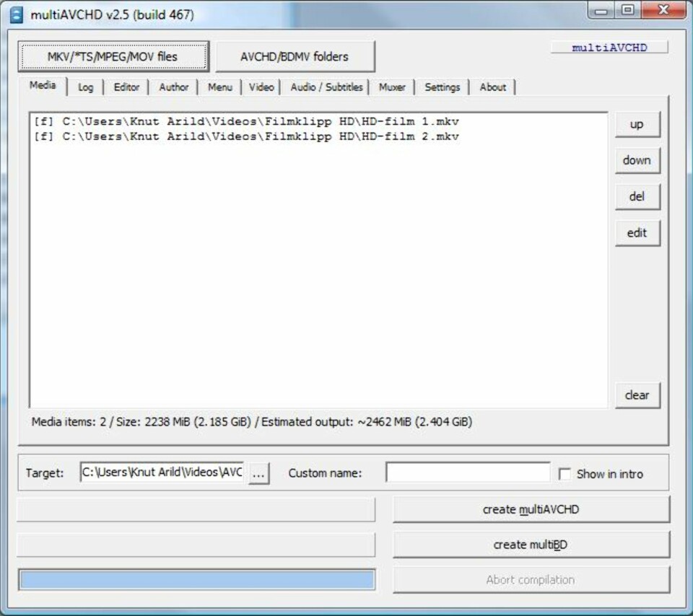This screenshot has width=693, height=616.
Task: Click the multiAVCHD app icon in title bar
Action: pyautogui.click(x=17, y=15)
